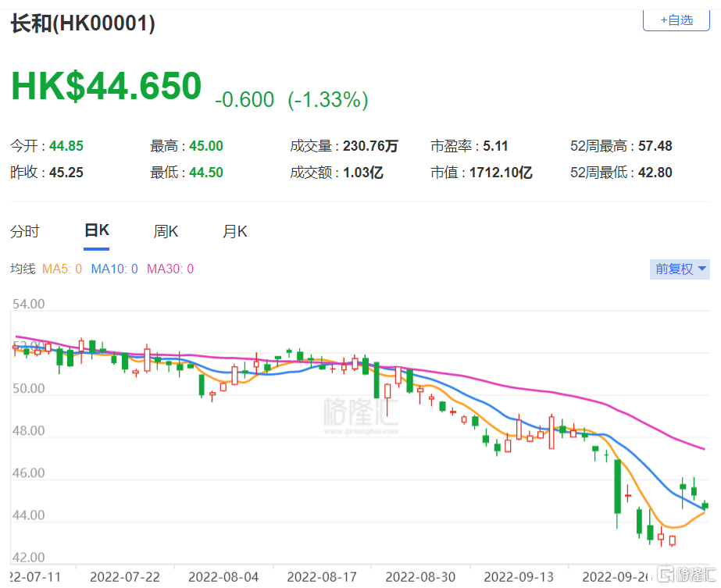Click the 均线 moving average label
Image resolution: width=721 pixels, height=588 pixels.
coord(23,269)
